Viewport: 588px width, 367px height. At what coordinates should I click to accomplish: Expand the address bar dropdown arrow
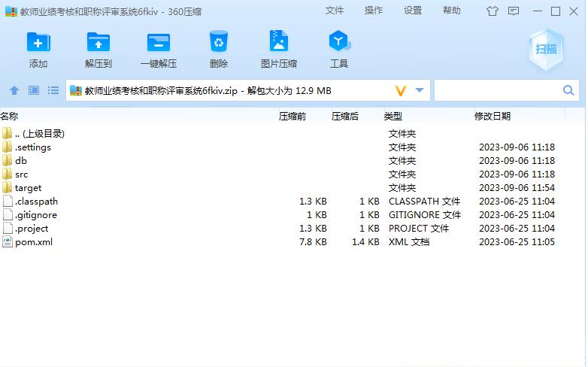point(420,90)
